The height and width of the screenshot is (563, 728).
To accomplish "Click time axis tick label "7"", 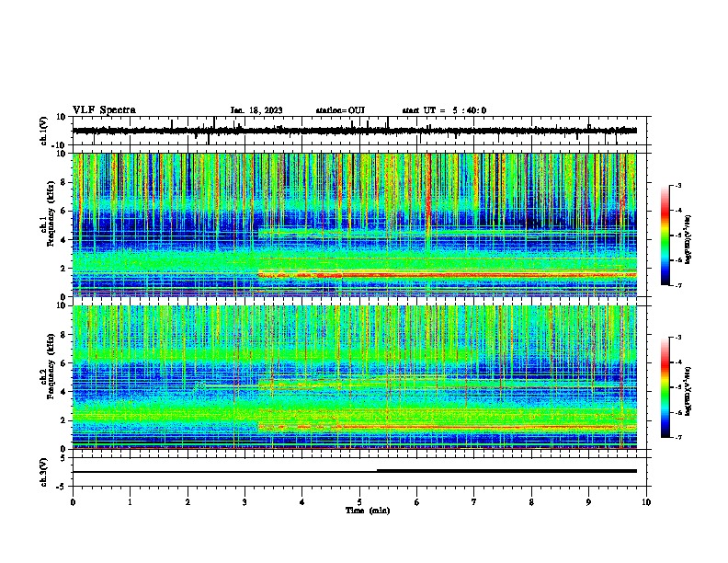I will pyautogui.click(x=474, y=502).
